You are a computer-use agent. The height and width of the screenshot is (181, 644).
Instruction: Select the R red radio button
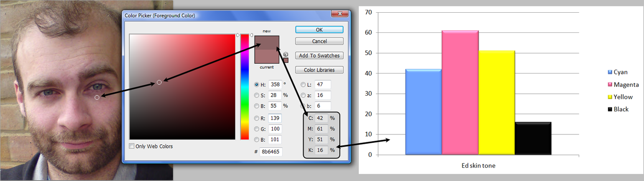click(257, 118)
